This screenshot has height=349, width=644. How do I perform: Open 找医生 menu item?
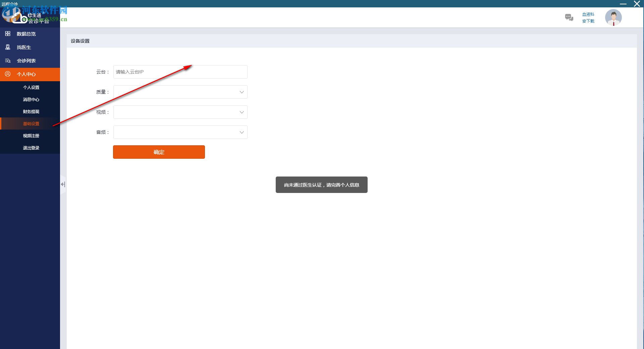tap(30, 47)
